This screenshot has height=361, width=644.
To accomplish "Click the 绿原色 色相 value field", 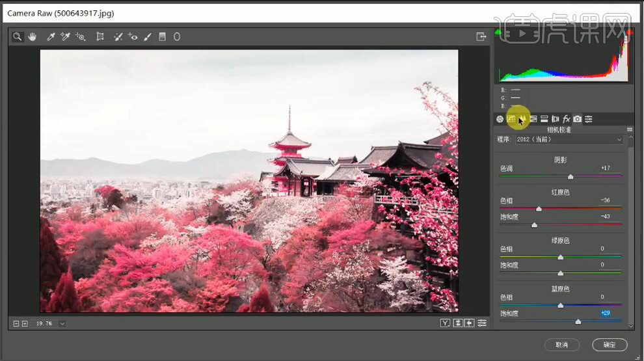I will (602, 248).
